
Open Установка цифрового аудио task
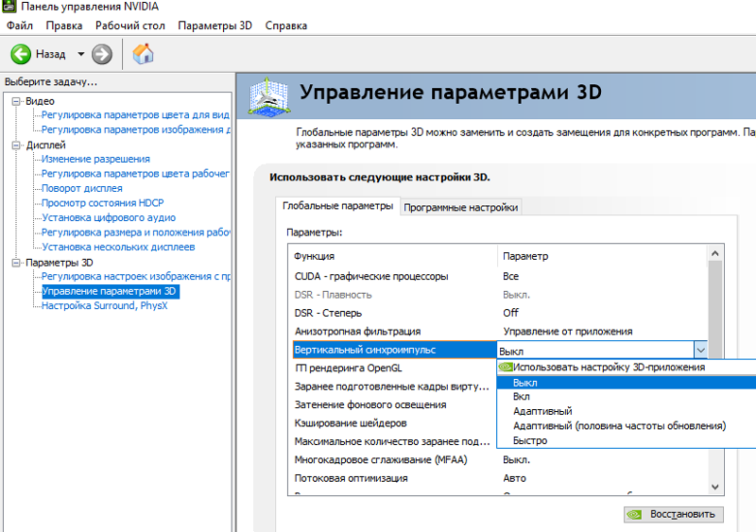point(109,218)
